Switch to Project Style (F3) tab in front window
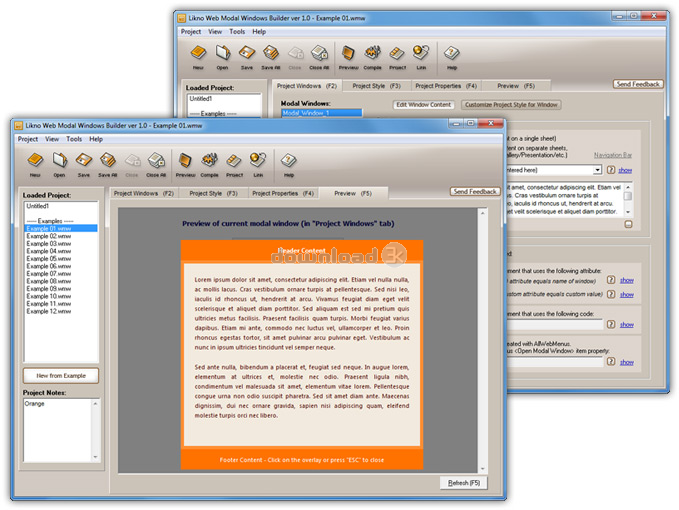 [208, 192]
